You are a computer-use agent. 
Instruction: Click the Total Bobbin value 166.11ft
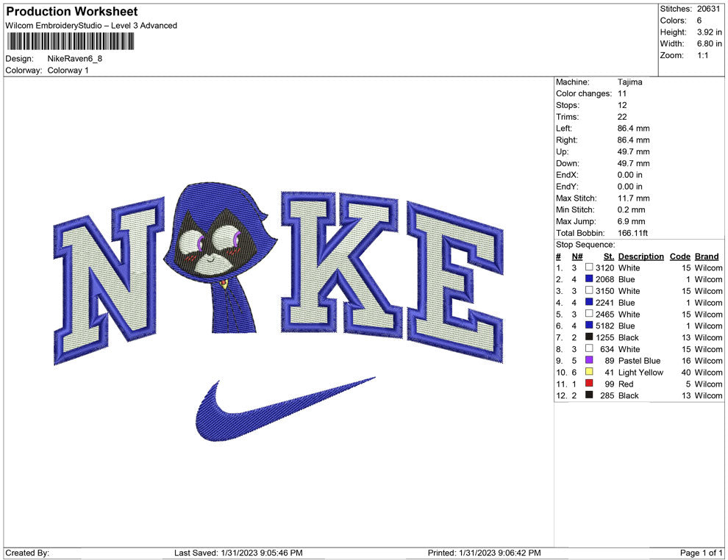[632, 232]
